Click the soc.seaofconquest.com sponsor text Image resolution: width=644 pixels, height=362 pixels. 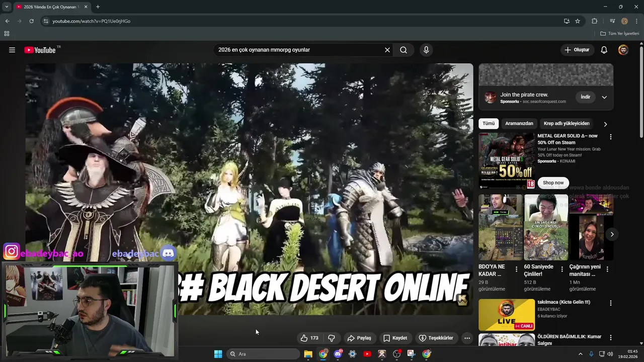coord(544,102)
